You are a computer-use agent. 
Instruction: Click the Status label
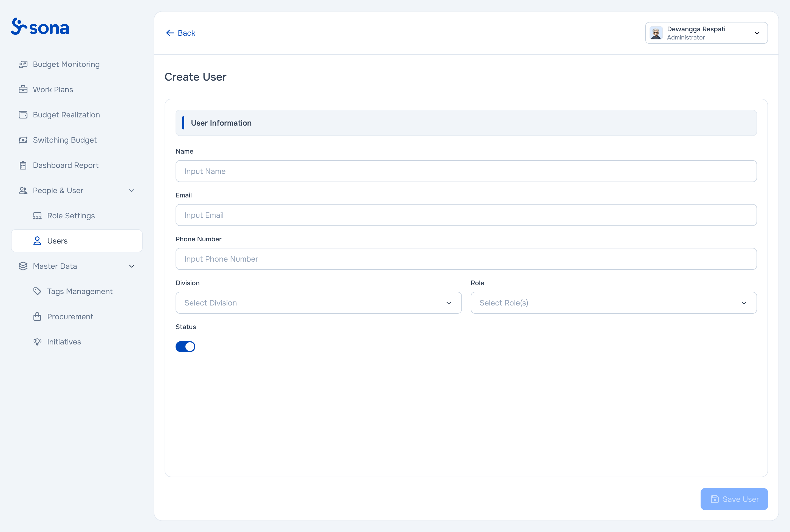tap(186, 327)
